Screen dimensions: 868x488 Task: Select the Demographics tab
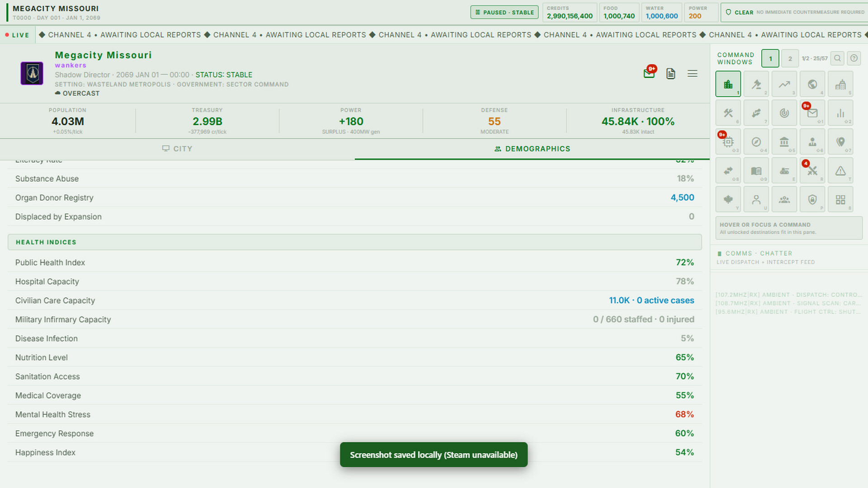pyautogui.click(x=532, y=149)
